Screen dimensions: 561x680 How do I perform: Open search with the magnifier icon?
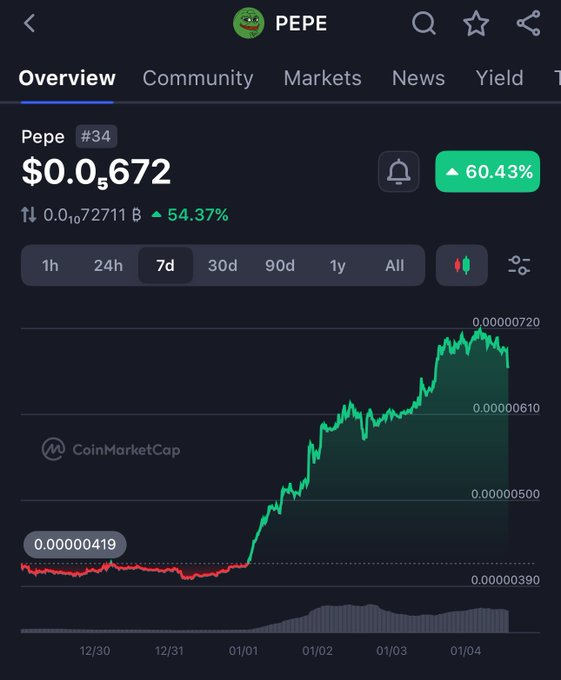point(424,23)
